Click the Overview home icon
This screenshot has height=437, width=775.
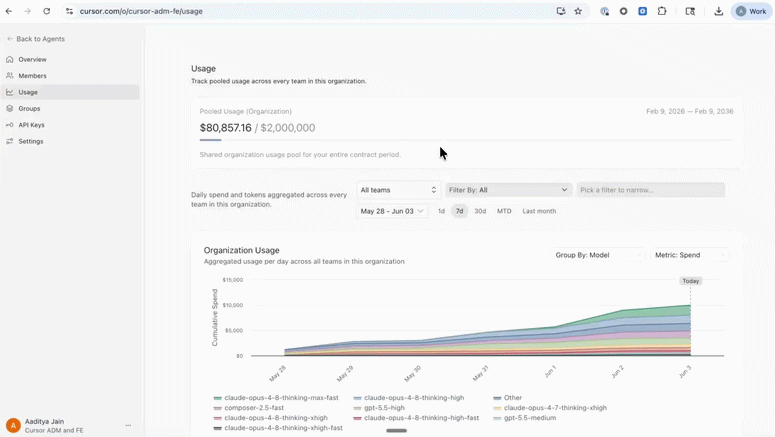(9, 59)
